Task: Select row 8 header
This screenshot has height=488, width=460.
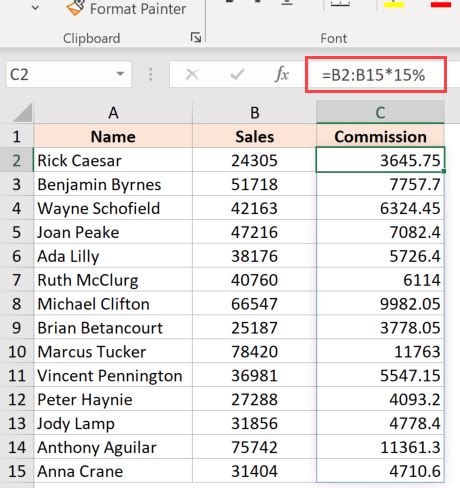Action: click(16, 304)
